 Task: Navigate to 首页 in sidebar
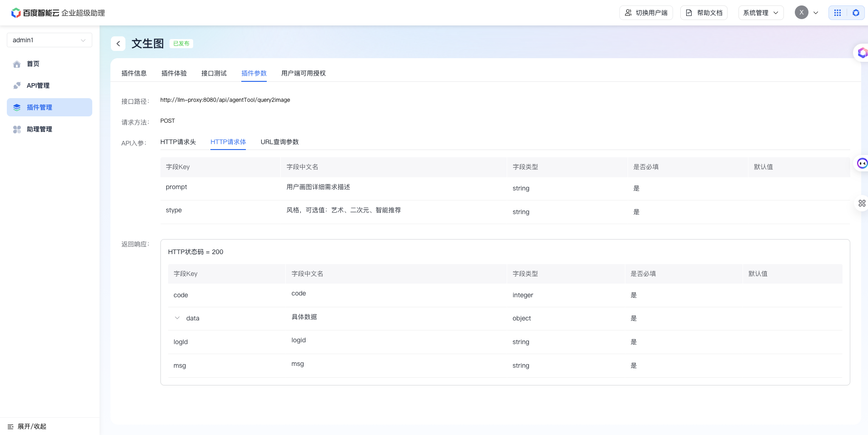(50, 64)
